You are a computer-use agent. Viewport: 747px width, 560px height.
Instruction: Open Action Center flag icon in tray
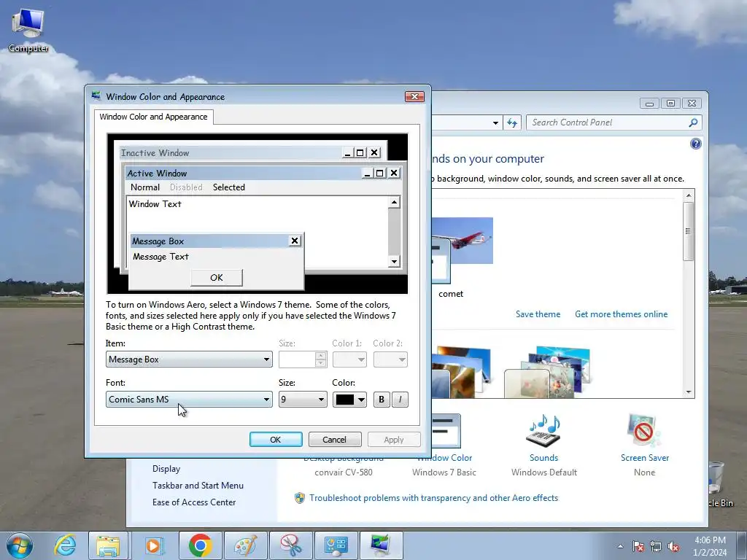(638, 546)
